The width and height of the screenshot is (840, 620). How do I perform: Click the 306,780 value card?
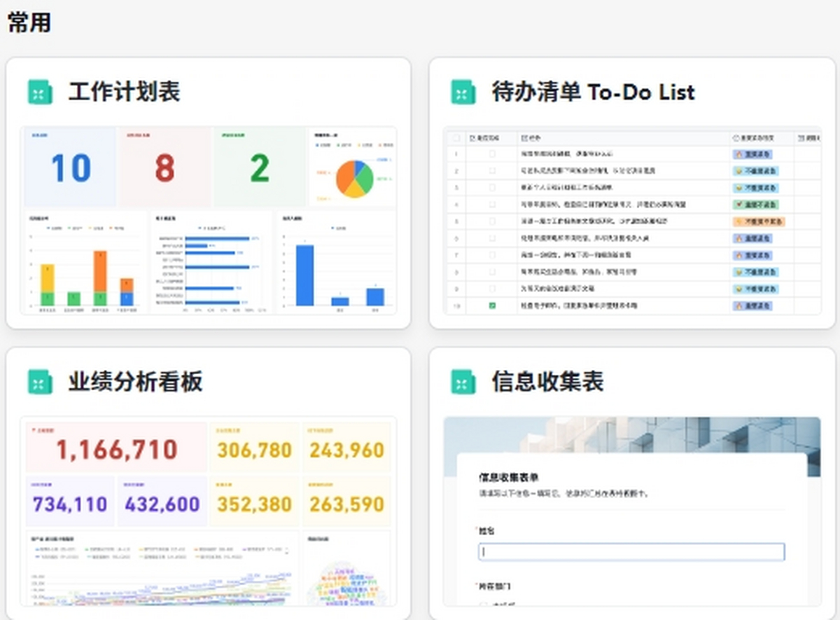click(254, 447)
